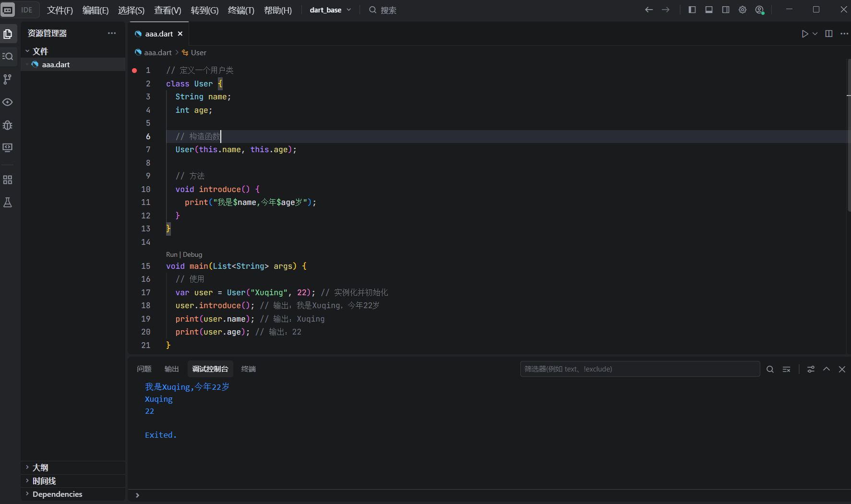This screenshot has width=851, height=504.
Task: Click line number 15 in the gutter
Action: tap(145, 266)
